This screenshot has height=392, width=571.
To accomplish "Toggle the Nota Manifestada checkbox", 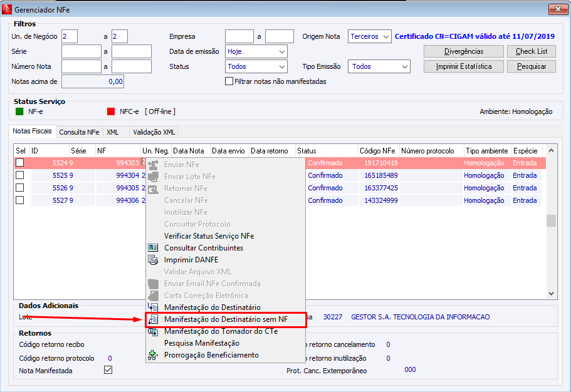I will (108, 370).
